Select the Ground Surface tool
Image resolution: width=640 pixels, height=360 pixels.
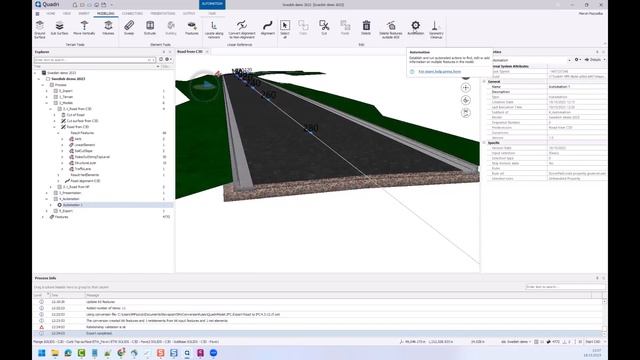click(40, 29)
